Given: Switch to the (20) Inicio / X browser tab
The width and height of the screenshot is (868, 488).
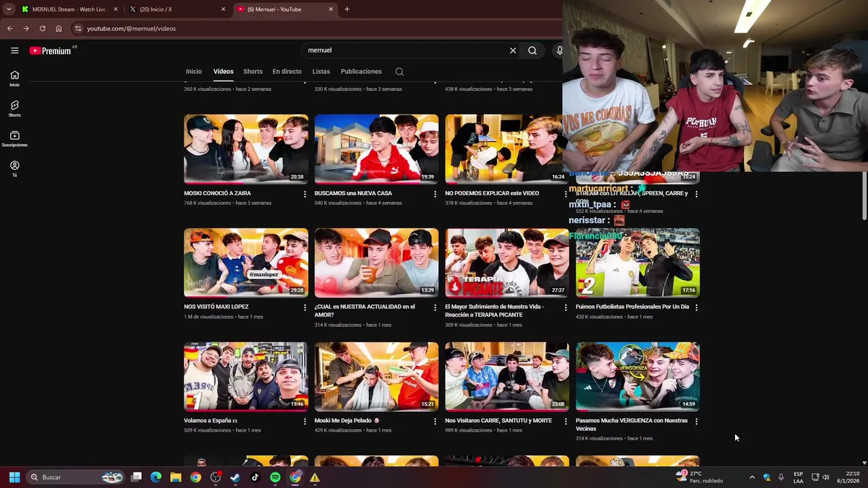Looking at the screenshot, I should point(176,9).
